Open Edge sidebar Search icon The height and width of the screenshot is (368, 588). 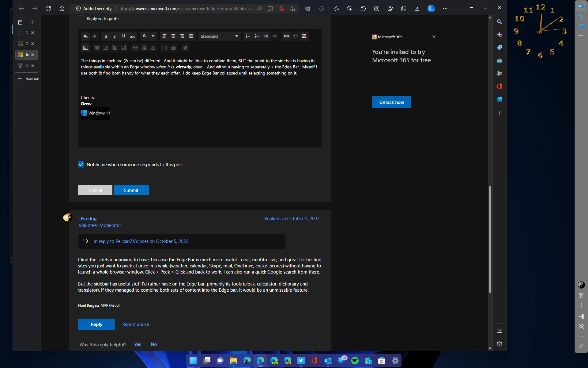pyautogui.click(x=499, y=22)
